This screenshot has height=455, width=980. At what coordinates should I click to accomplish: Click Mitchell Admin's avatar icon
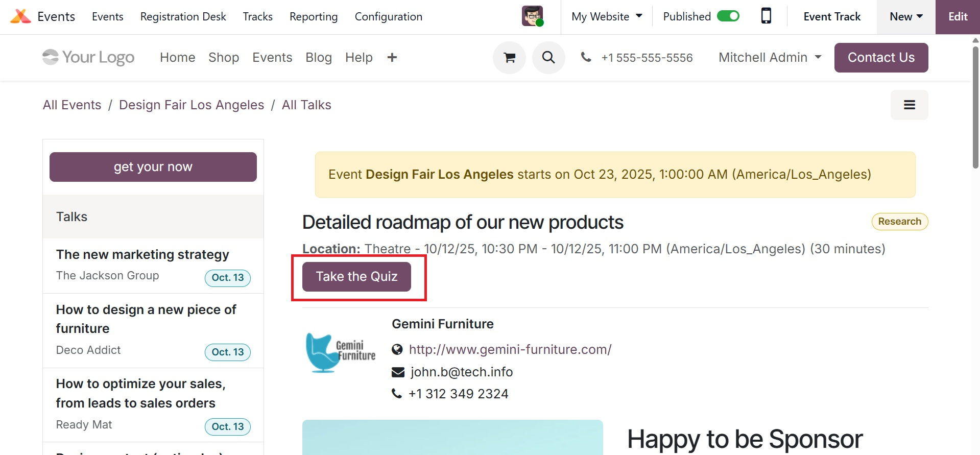[x=532, y=16]
